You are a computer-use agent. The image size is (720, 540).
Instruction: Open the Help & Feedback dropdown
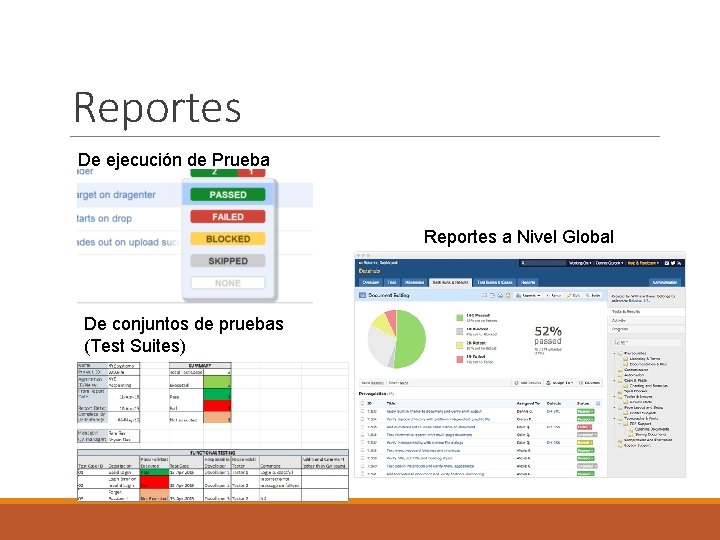[643, 263]
